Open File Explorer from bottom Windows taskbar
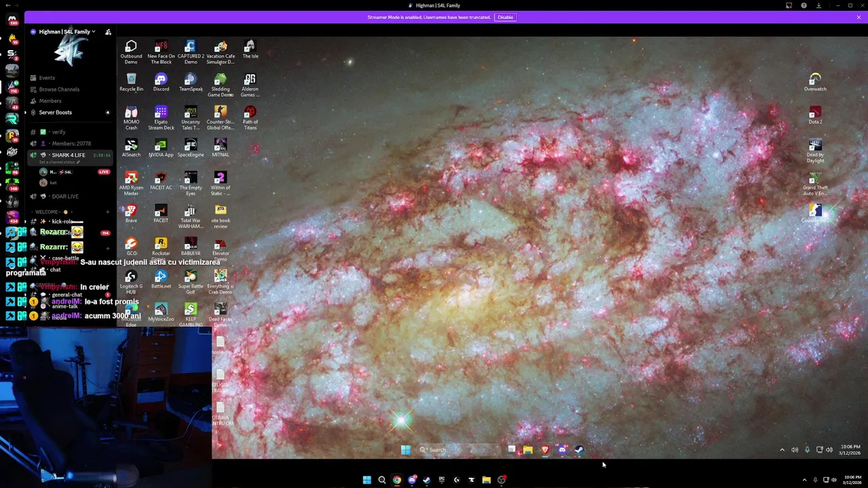868x488 pixels. pos(486,480)
